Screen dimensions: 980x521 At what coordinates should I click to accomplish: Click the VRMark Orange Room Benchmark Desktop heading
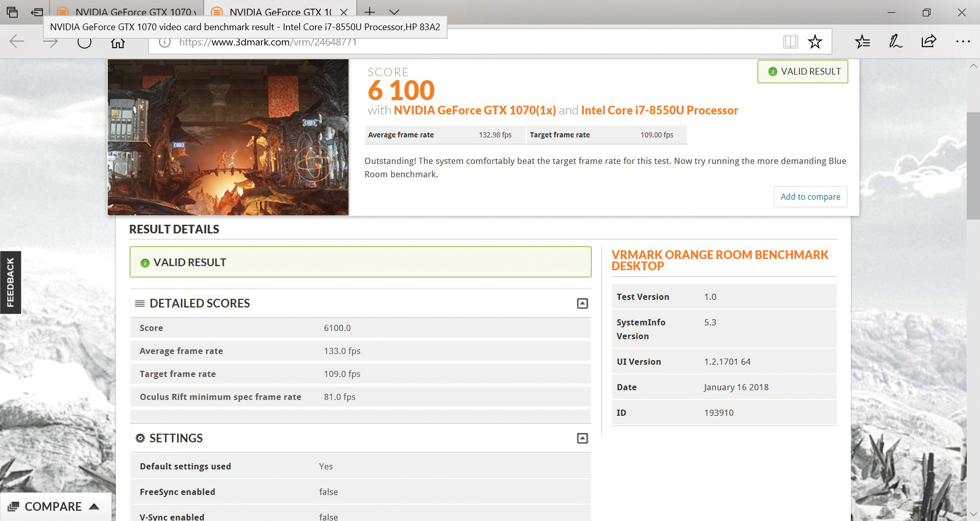tap(720, 260)
